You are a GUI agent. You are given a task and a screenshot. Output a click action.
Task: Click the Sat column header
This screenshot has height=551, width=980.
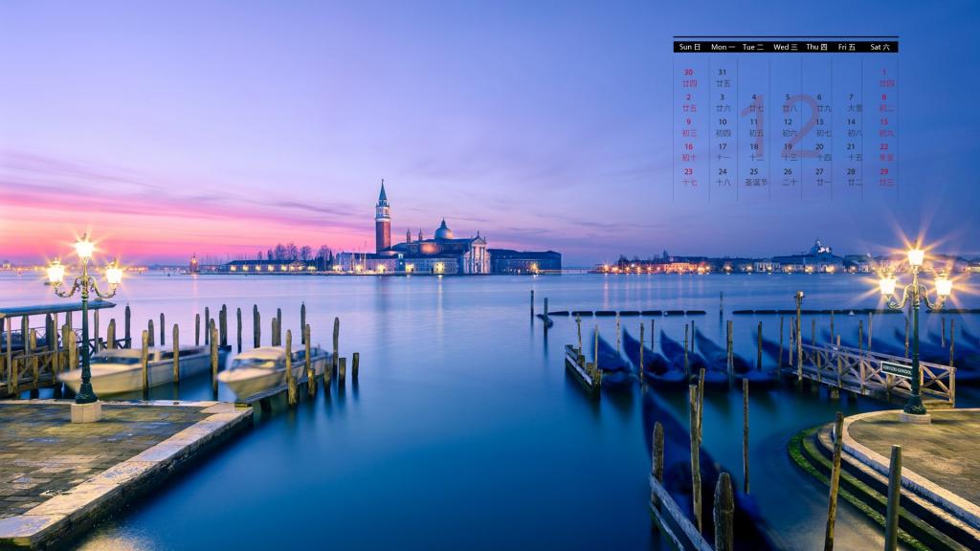(x=880, y=47)
